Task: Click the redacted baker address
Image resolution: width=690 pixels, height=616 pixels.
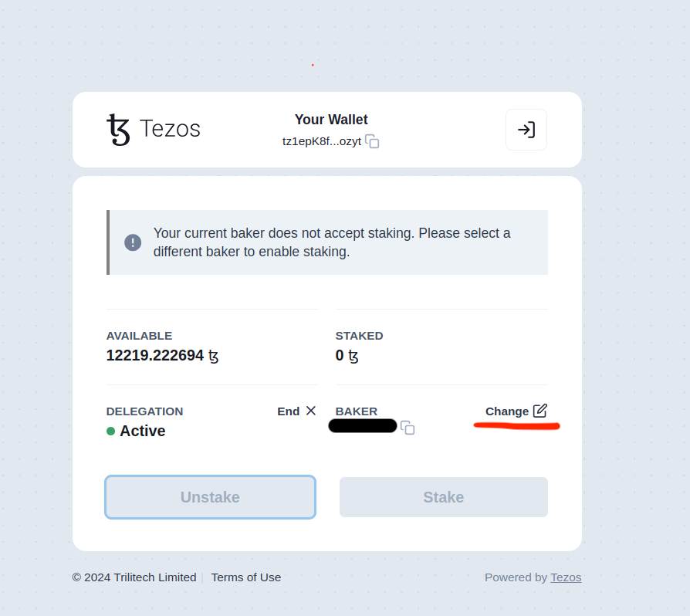Action: [x=363, y=426]
